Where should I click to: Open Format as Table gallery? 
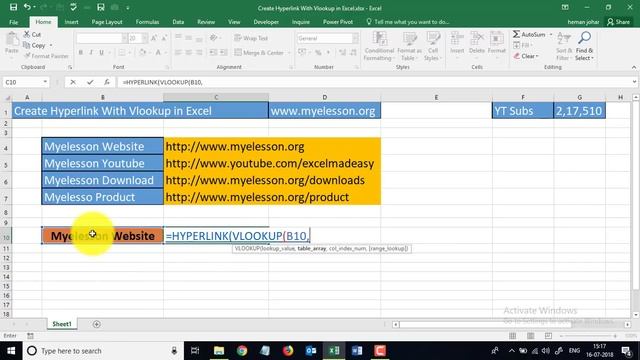409,46
